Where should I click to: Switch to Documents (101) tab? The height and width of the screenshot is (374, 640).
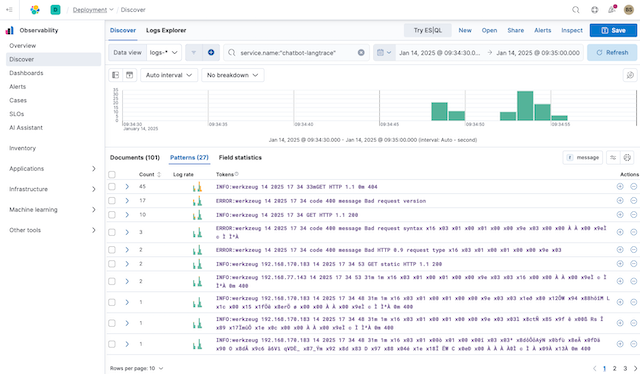pos(135,157)
